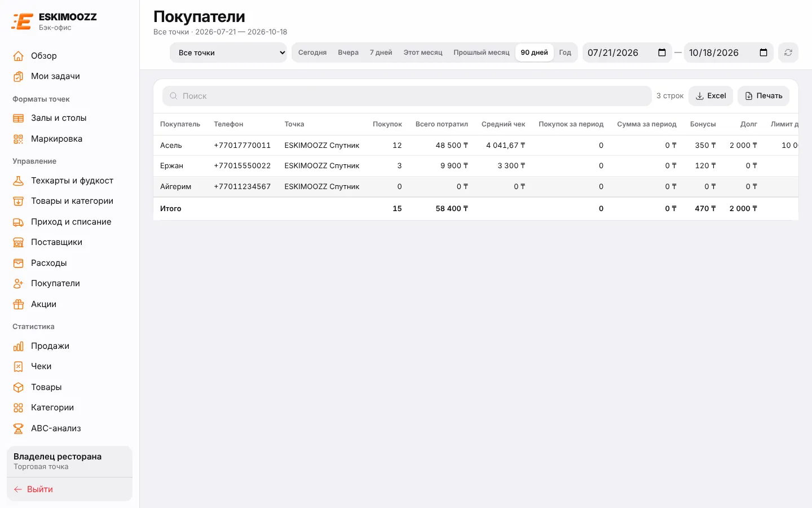Click the Акции gift icon
The height and width of the screenshot is (508, 812).
click(x=19, y=304)
